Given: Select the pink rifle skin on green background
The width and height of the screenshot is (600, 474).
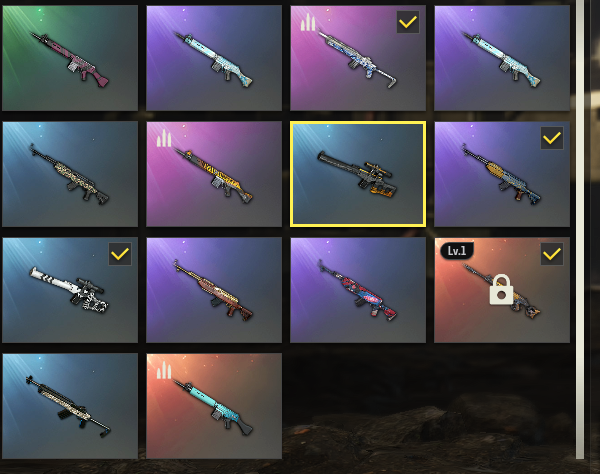Looking at the screenshot, I should (70, 58).
